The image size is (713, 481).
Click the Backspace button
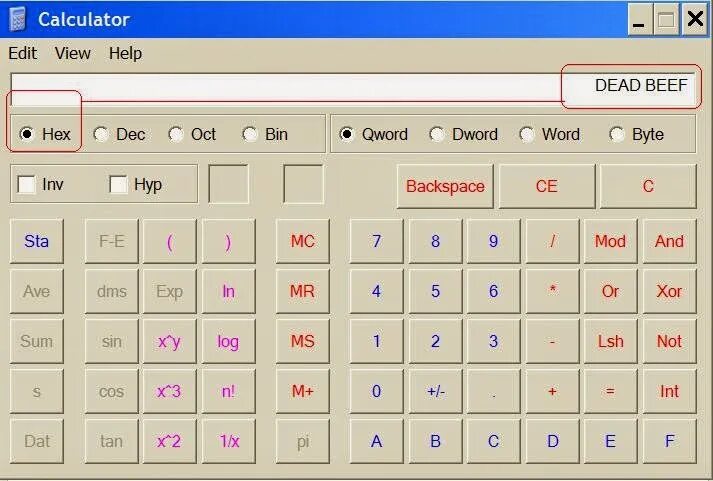pyautogui.click(x=445, y=186)
